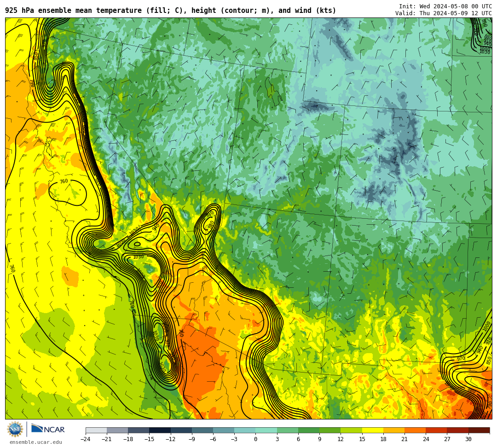Click the -18 colorbar tick label
The image size is (497, 448).
128,439
